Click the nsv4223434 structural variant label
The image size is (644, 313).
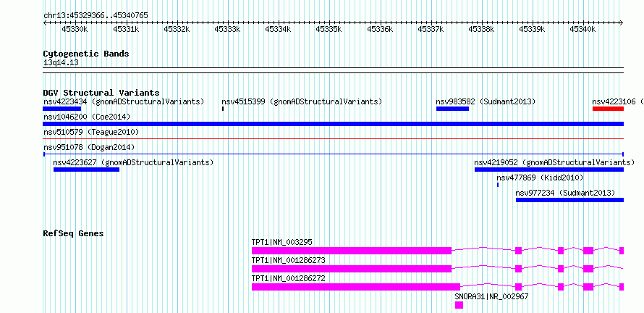(x=124, y=101)
